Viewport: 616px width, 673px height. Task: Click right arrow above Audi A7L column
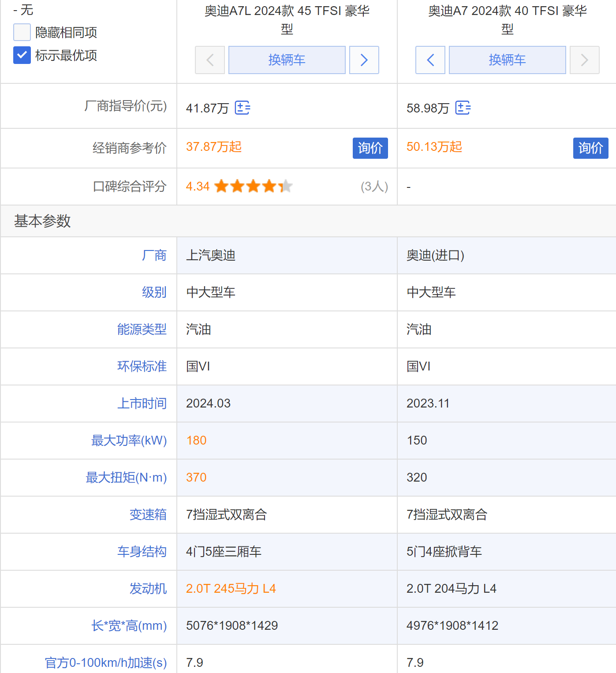[x=364, y=60]
